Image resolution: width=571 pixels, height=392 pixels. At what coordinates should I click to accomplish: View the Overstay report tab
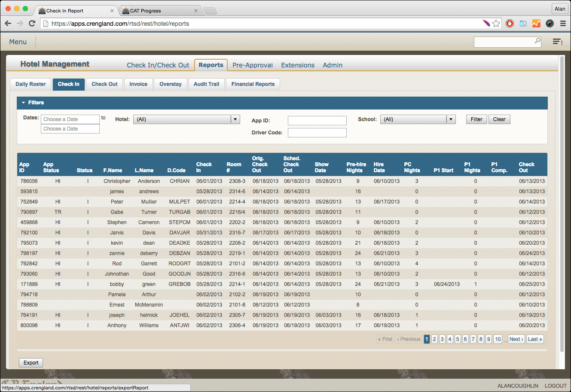(x=171, y=84)
